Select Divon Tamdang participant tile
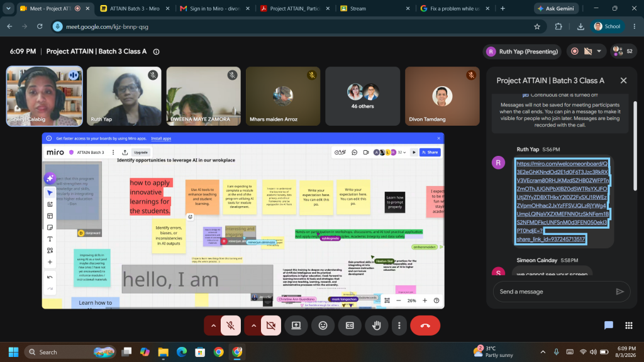The width and height of the screenshot is (644, 362). 442,96
